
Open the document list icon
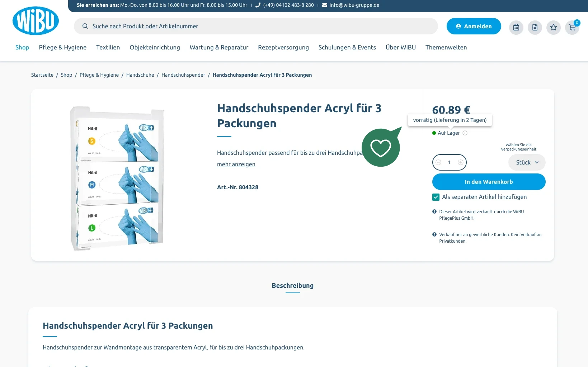click(x=535, y=27)
